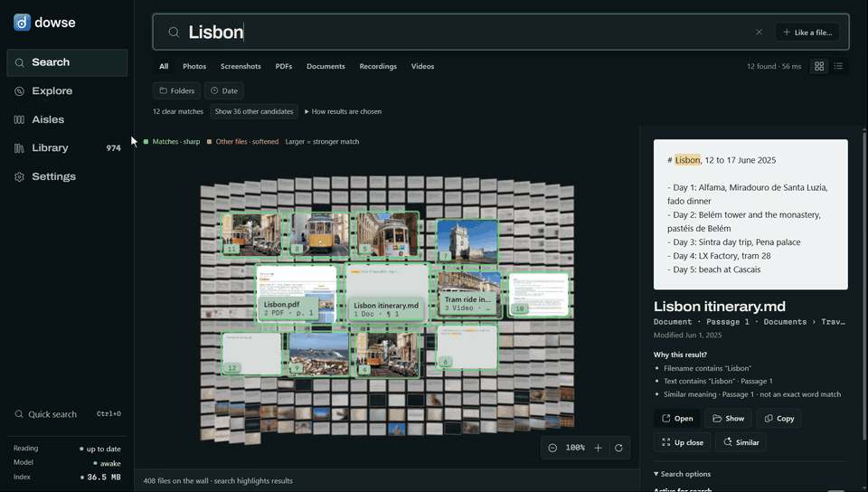Zoom in the wall with plus icon
Screen dimensions: 868x492
click(598, 448)
